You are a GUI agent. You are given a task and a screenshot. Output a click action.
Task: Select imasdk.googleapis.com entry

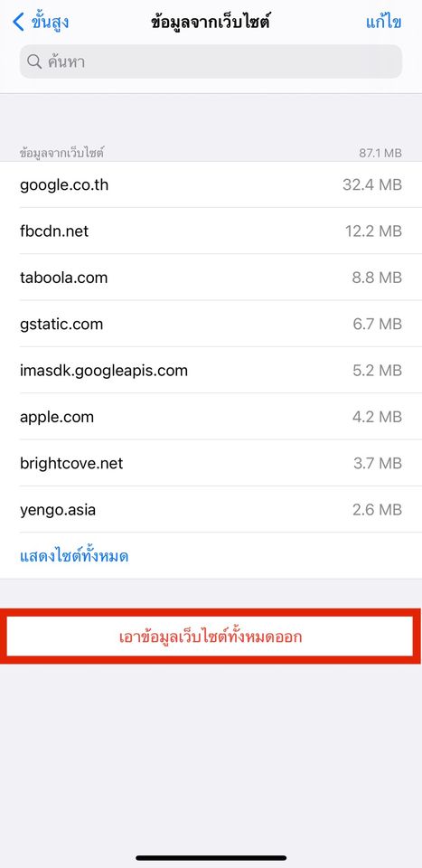pos(211,371)
